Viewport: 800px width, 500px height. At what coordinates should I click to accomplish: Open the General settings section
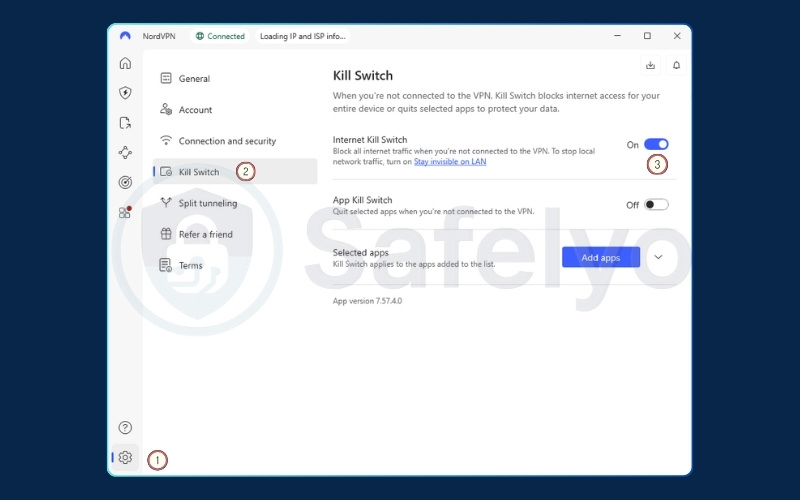click(235, 79)
